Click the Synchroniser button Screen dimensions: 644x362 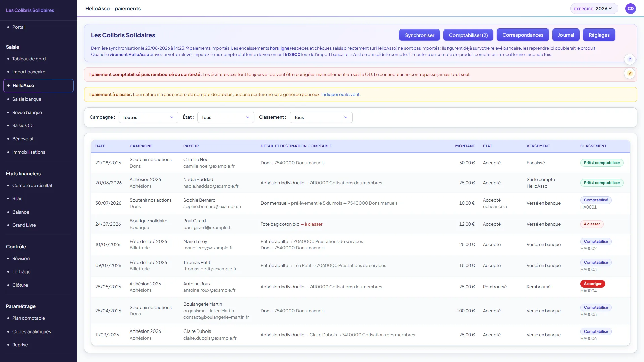(x=419, y=35)
